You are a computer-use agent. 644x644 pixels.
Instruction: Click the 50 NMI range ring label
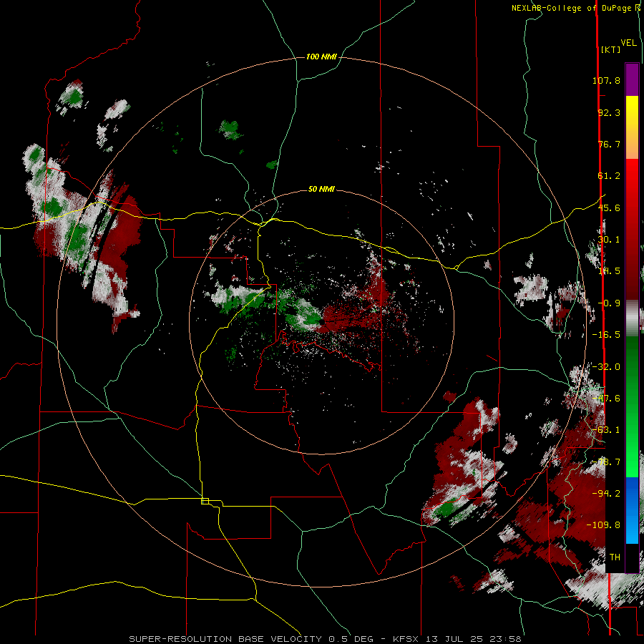(x=321, y=190)
